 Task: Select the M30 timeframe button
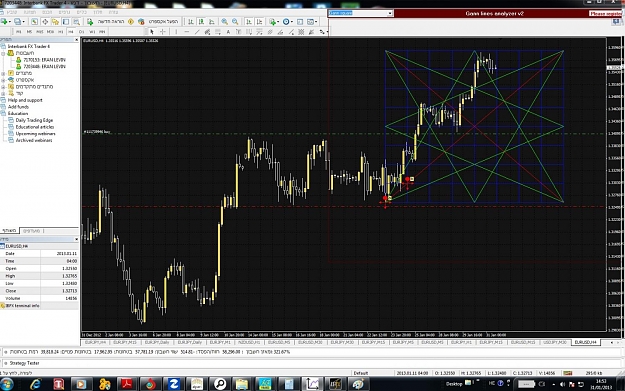[x=50, y=31]
